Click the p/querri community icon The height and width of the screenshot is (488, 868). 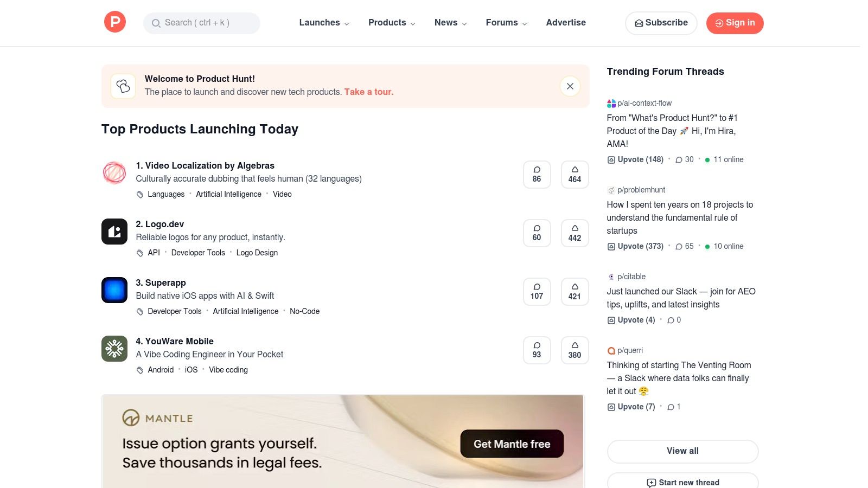point(612,350)
